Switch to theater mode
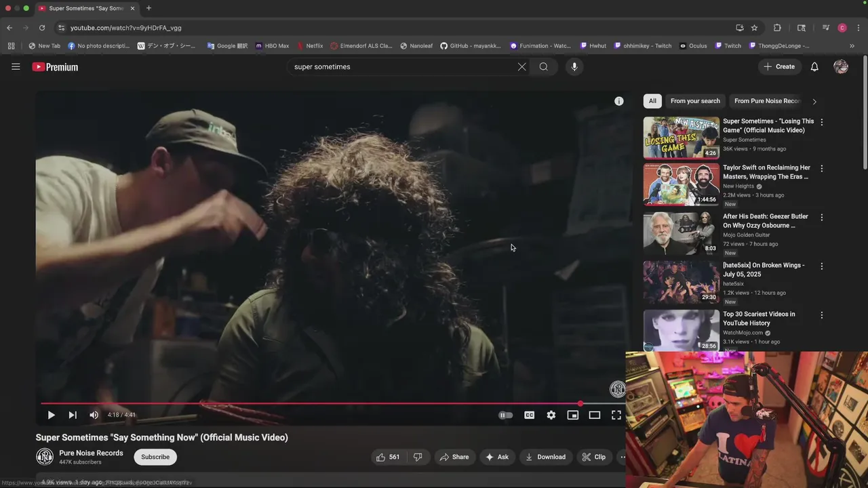This screenshot has height=488, width=868. coord(594,415)
